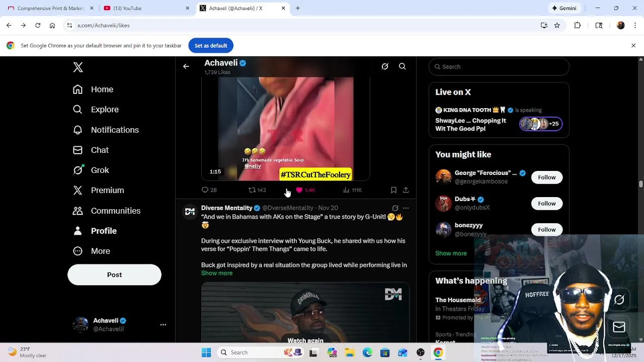Open the Gemini button in Chrome
Screen dimensions: 644x362
pyautogui.click(x=564, y=8)
